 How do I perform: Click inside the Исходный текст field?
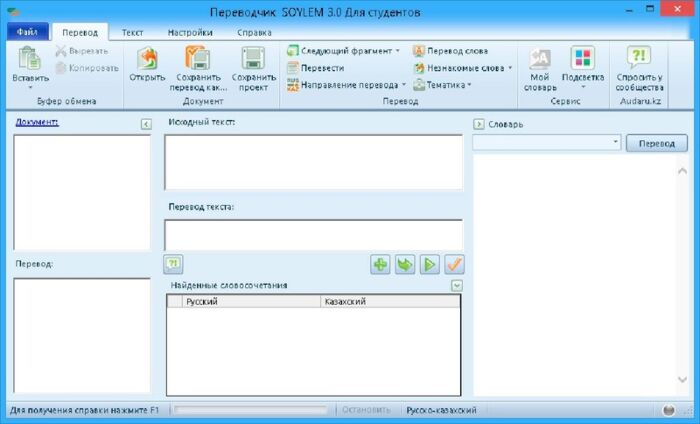tap(313, 161)
